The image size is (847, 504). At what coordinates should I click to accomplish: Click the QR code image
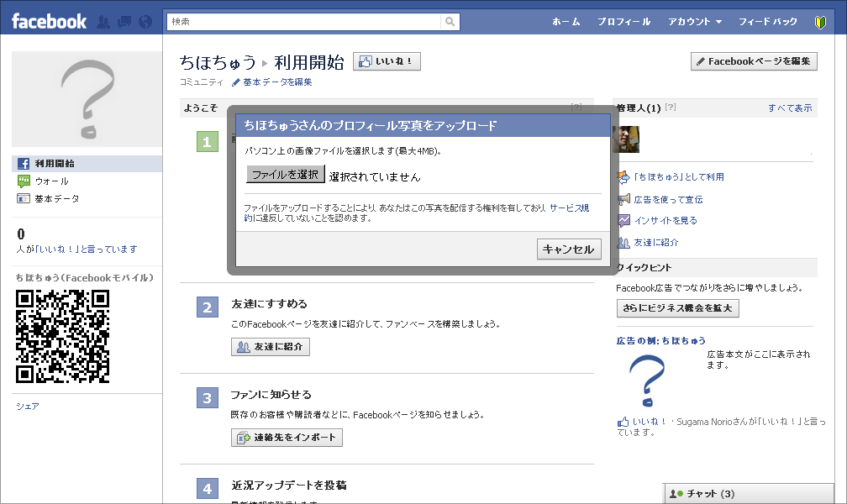63,336
